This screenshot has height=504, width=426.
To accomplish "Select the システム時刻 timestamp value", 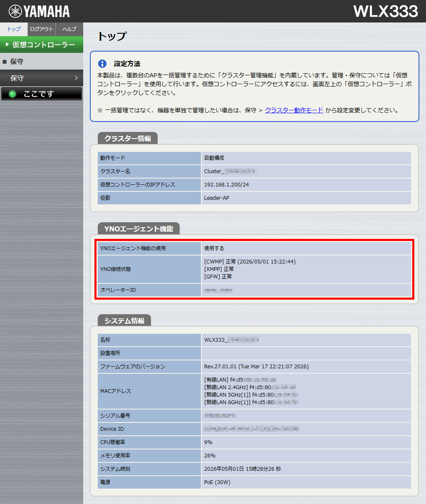I will pyautogui.click(x=243, y=469).
